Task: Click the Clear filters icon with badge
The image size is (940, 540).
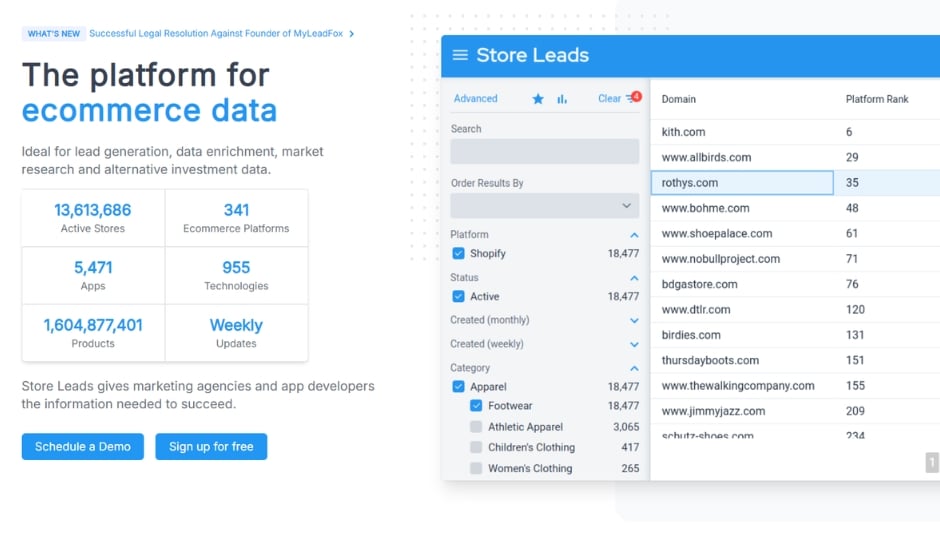Action: coord(633,98)
